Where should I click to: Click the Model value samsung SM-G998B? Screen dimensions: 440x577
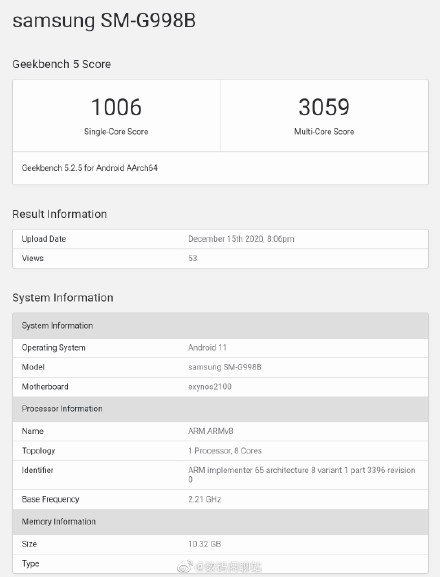pyautogui.click(x=225, y=367)
